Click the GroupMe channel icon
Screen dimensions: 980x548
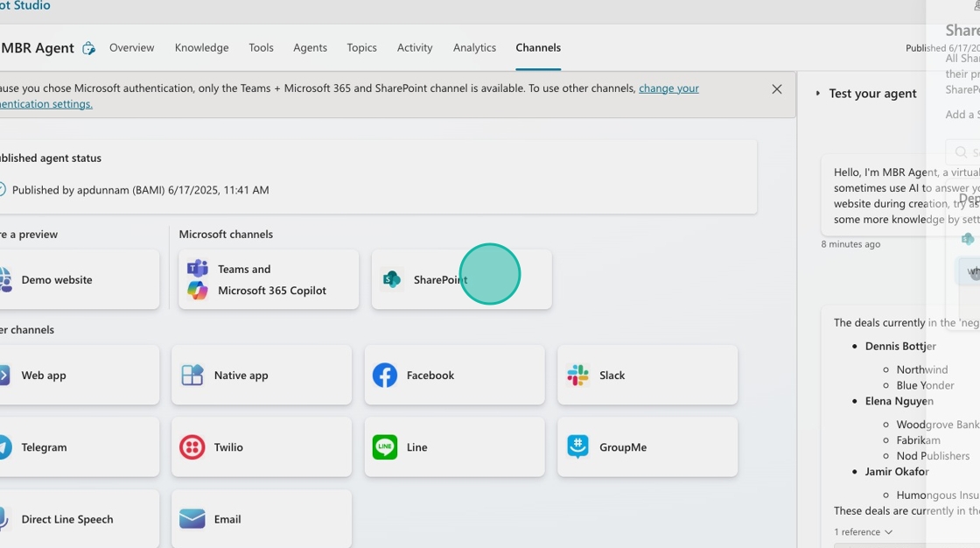[x=577, y=446]
